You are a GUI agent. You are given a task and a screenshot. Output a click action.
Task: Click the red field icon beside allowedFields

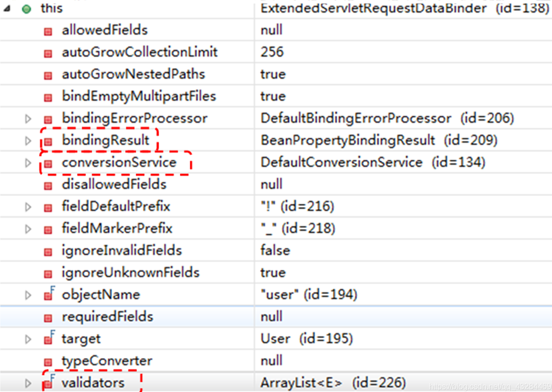[x=48, y=32]
